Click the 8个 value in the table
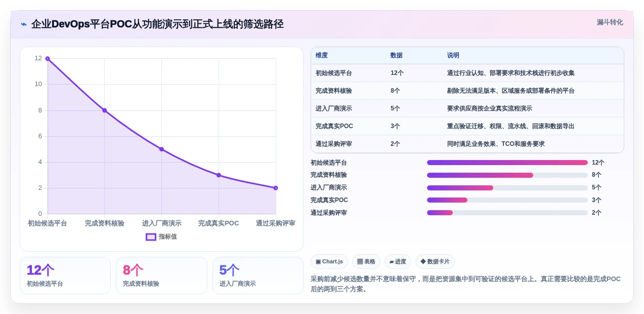 [x=395, y=91]
